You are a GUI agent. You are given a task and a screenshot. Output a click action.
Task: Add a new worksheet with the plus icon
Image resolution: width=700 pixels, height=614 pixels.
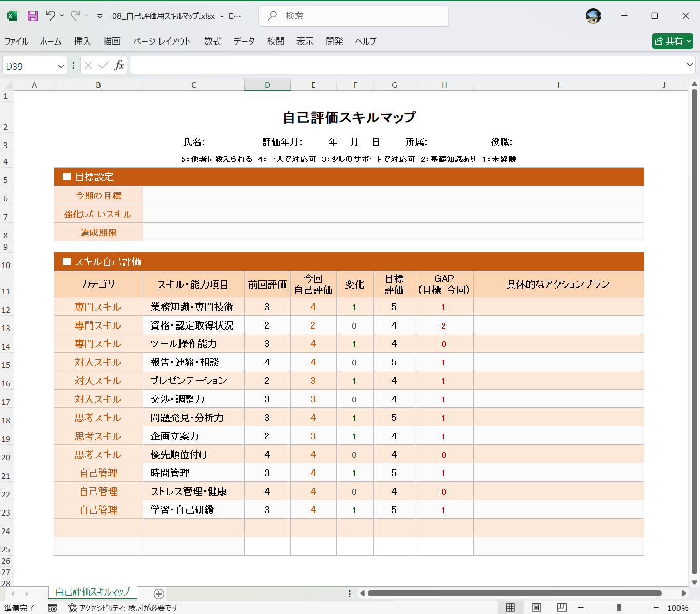point(158,593)
